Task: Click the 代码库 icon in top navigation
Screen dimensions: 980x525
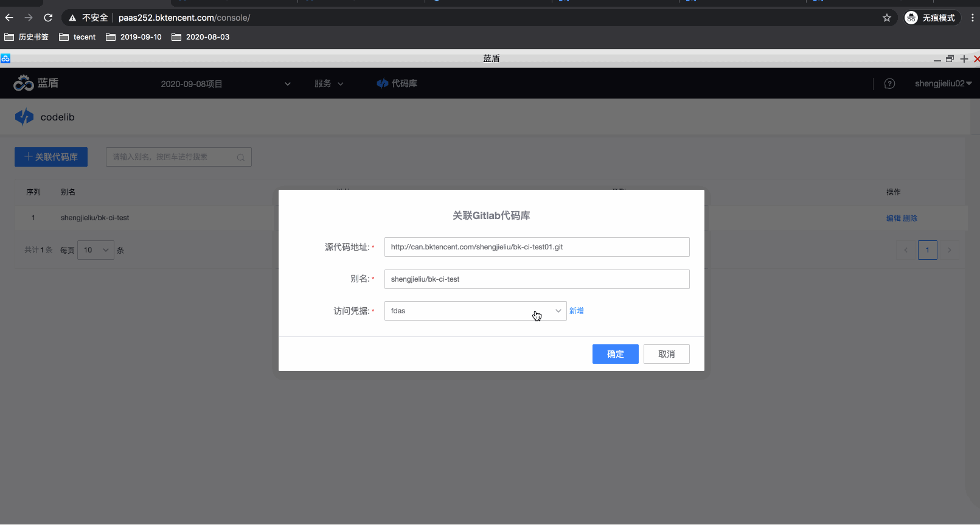Action: coord(382,83)
